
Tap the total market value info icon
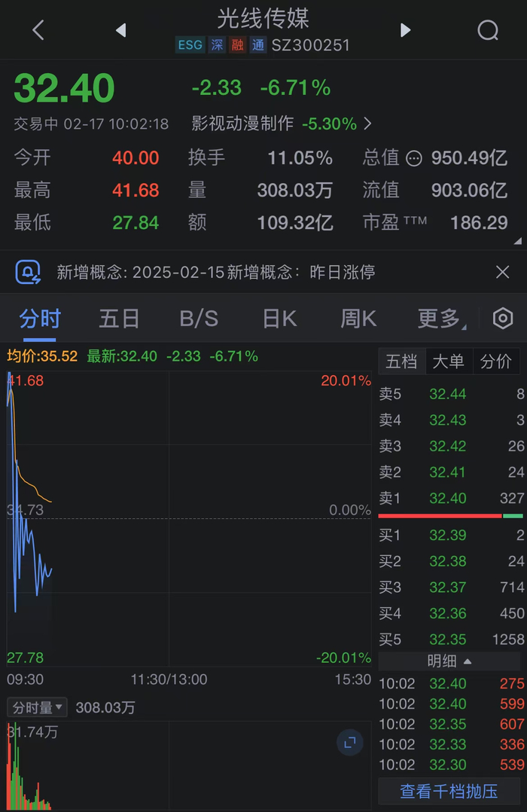414,158
